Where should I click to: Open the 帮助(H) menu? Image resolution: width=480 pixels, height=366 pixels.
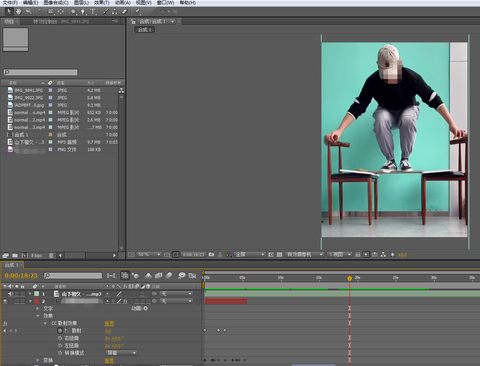pyautogui.click(x=188, y=3)
